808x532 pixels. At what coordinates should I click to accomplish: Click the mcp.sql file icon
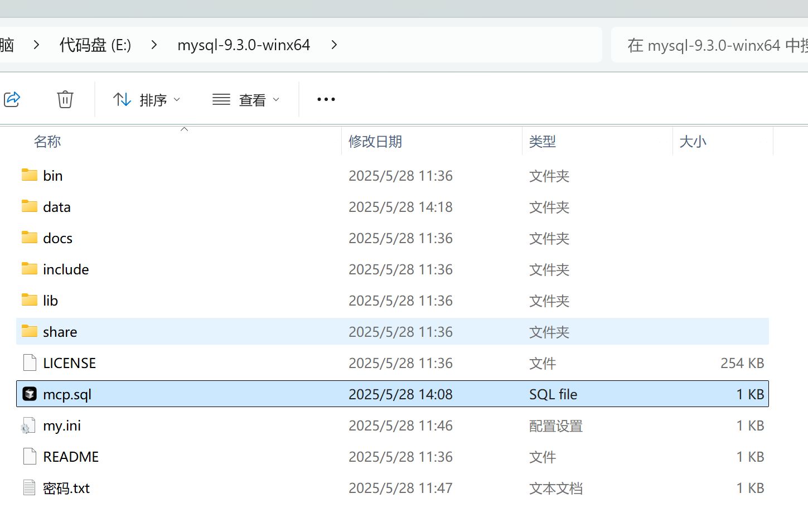(30, 394)
